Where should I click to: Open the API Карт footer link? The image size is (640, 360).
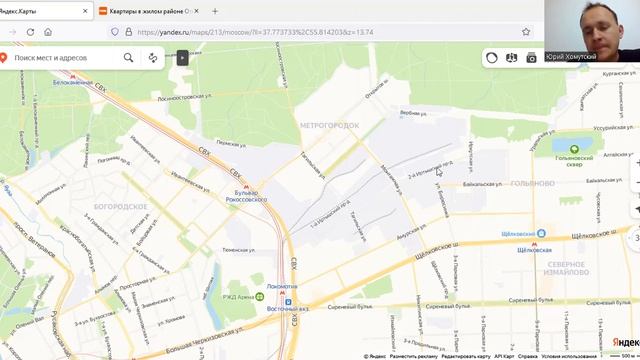pyautogui.click(x=504, y=356)
